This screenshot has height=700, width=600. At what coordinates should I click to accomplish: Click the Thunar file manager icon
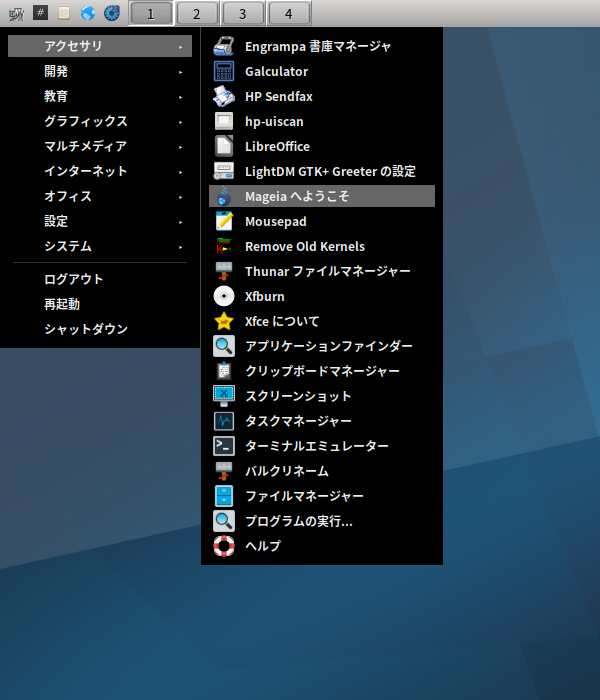point(224,271)
